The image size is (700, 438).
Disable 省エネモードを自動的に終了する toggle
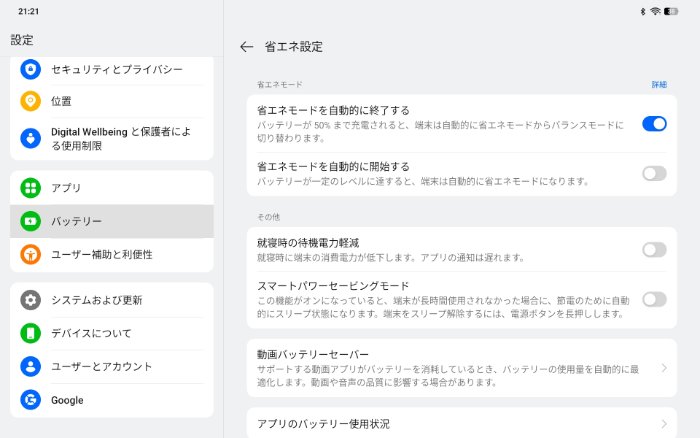(654, 124)
